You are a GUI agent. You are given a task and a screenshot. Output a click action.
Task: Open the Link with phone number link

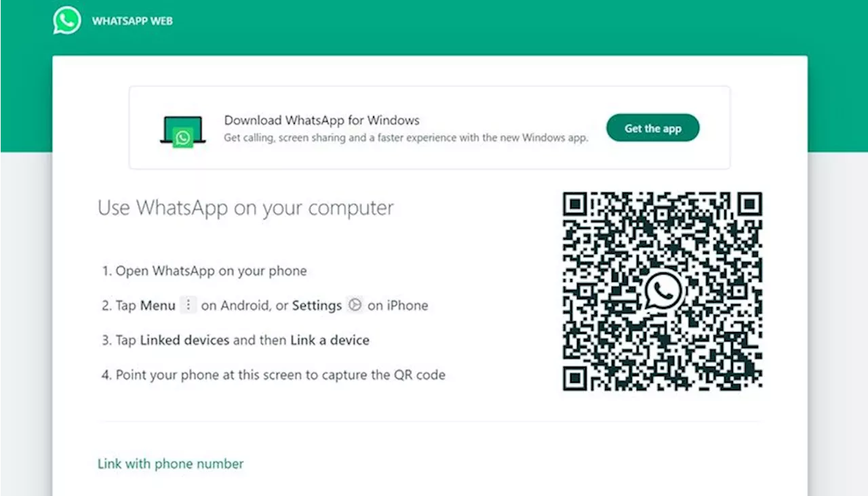coord(170,464)
